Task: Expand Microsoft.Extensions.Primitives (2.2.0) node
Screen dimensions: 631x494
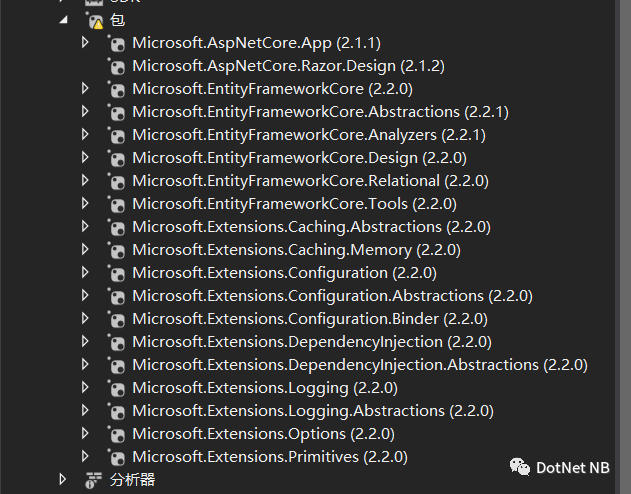Action: (x=85, y=456)
